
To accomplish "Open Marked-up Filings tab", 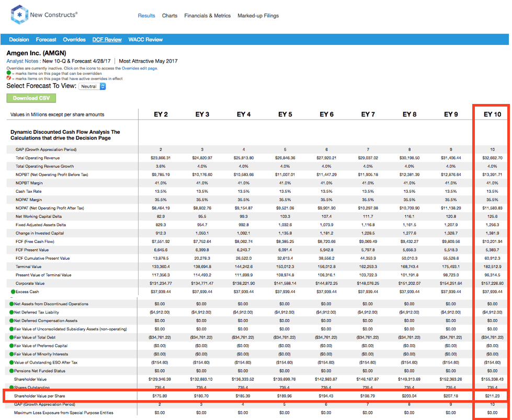I will coord(258,16).
